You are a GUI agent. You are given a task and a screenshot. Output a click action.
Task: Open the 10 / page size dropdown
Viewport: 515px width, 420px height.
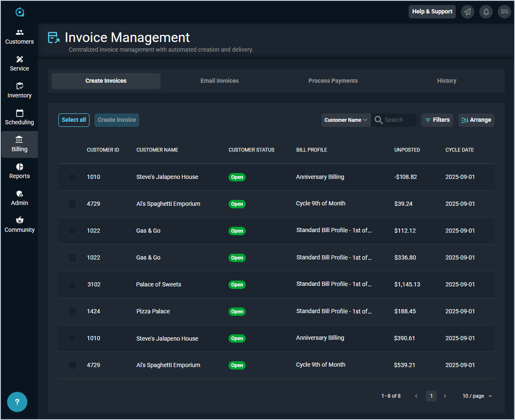pos(477,396)
